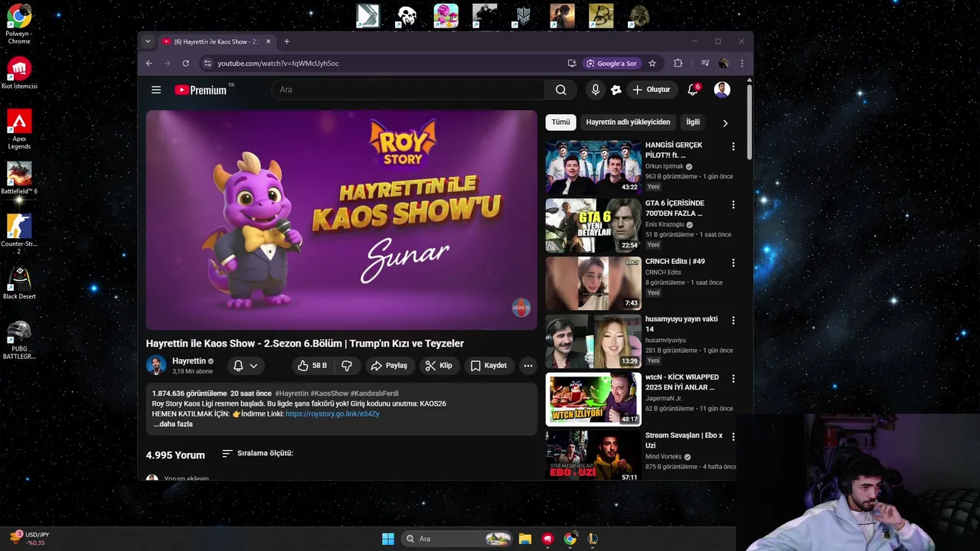The height and width of the screenshot is (551, 980).
Task: Open options for CRNCH Edits #49 video
Action: click(733, 262)
